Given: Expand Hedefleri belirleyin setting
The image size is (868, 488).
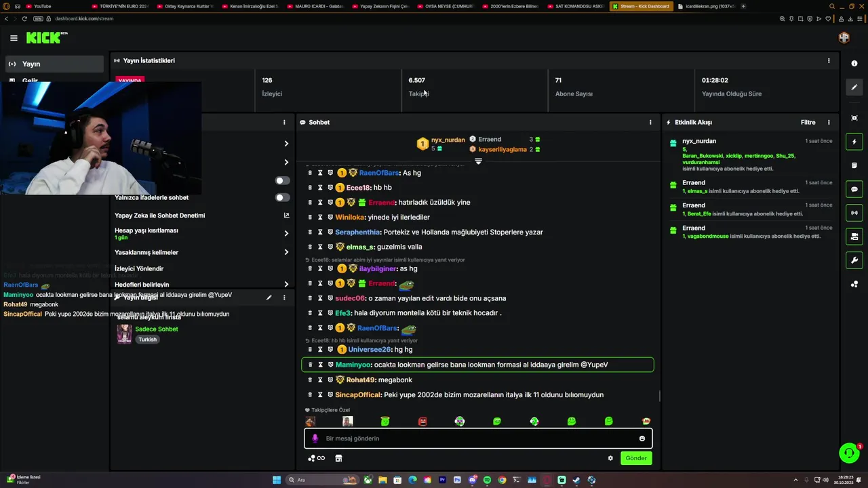Looking at the screenshot, I should 286,285.
